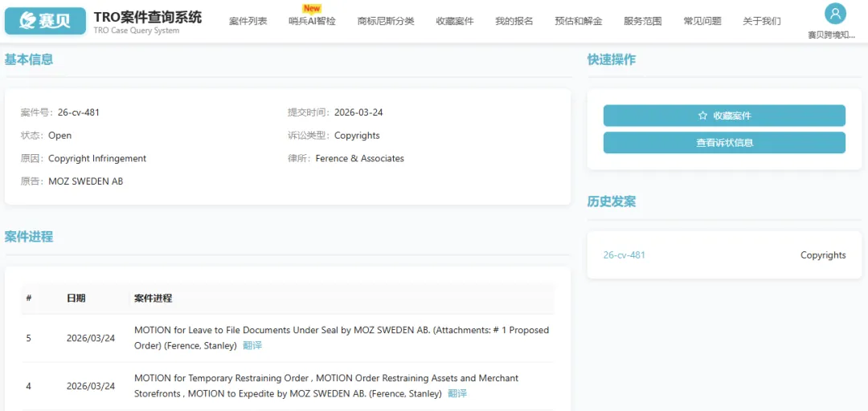Open 我的报名 menu item
The height and width of the screenshot is (411, 868).
click(x=514, y=22)
